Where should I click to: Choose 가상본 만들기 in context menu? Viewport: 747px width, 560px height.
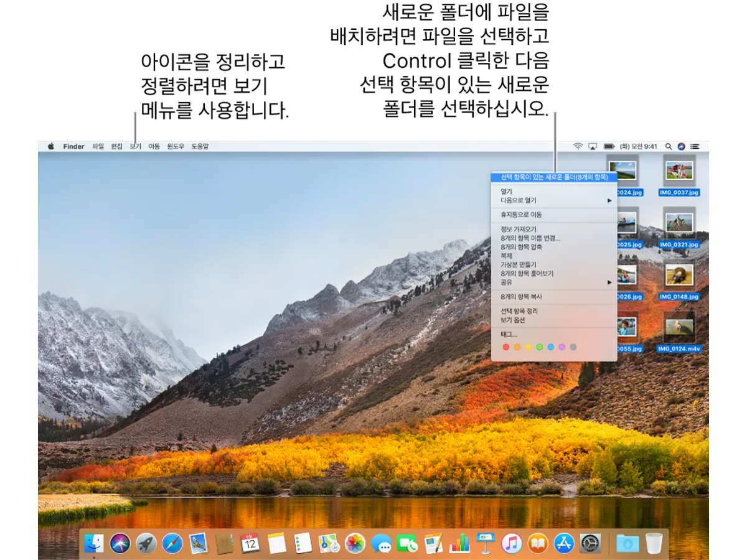(554, 264)
